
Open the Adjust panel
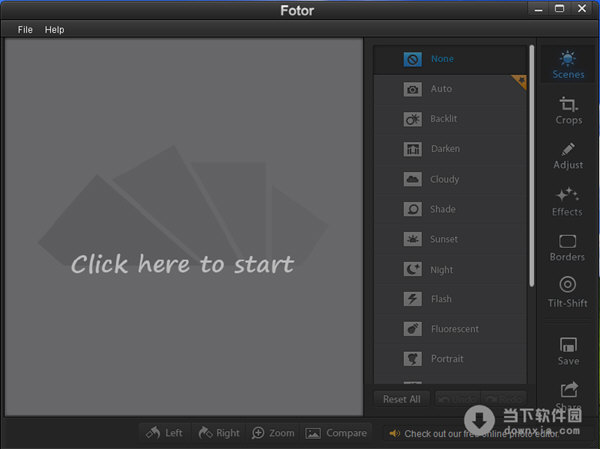(568, 156)
